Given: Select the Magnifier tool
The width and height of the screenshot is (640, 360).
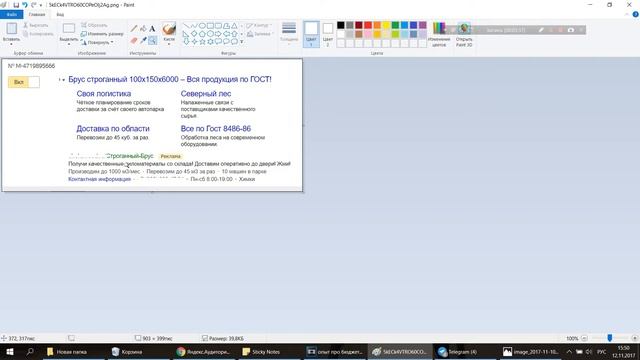Looking at the screenshot, I should tap(152, 40).
